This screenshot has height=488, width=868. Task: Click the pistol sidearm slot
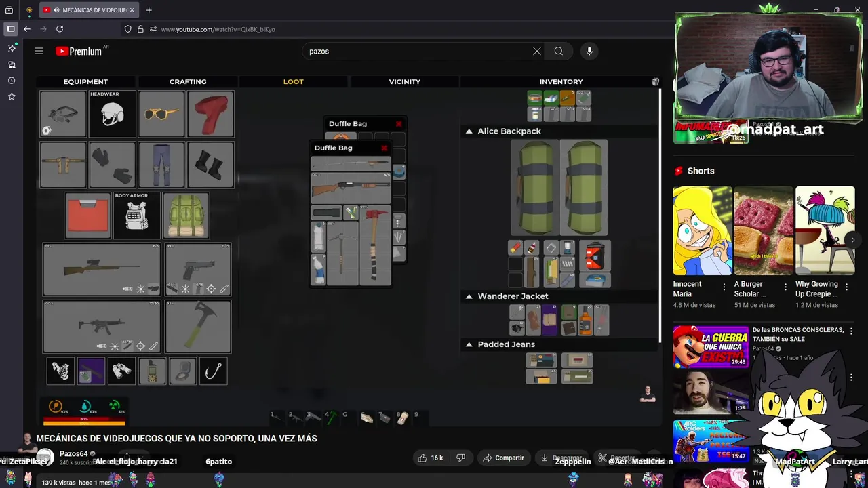coord(198,269)
